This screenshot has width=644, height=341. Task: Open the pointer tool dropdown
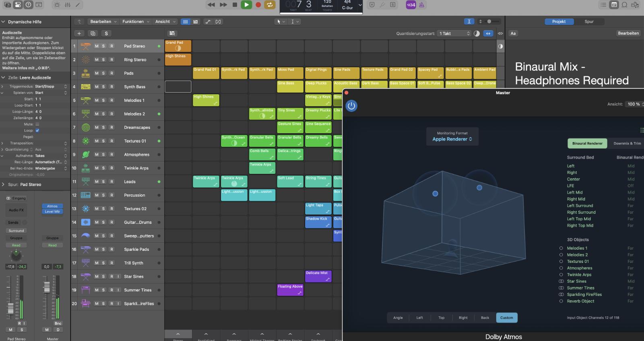click(x=281, y=22)
